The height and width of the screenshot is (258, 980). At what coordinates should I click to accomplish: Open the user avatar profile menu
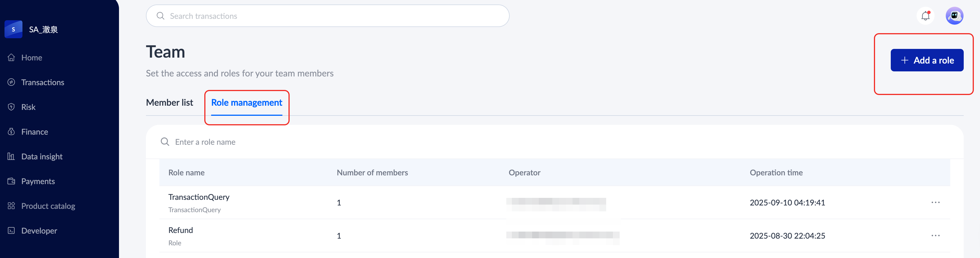[954, 16]
